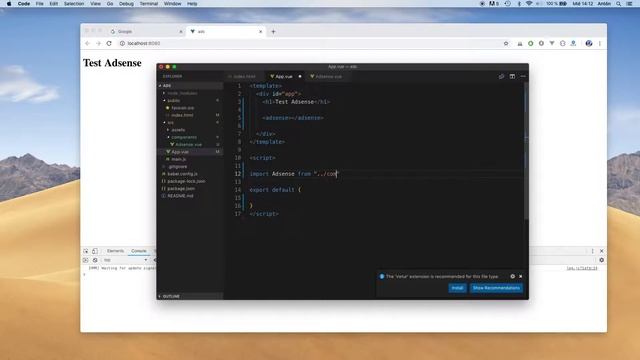The height and width of the screenshot is (360, 640).
Task: Reload the localhost page
Action: 109,43
